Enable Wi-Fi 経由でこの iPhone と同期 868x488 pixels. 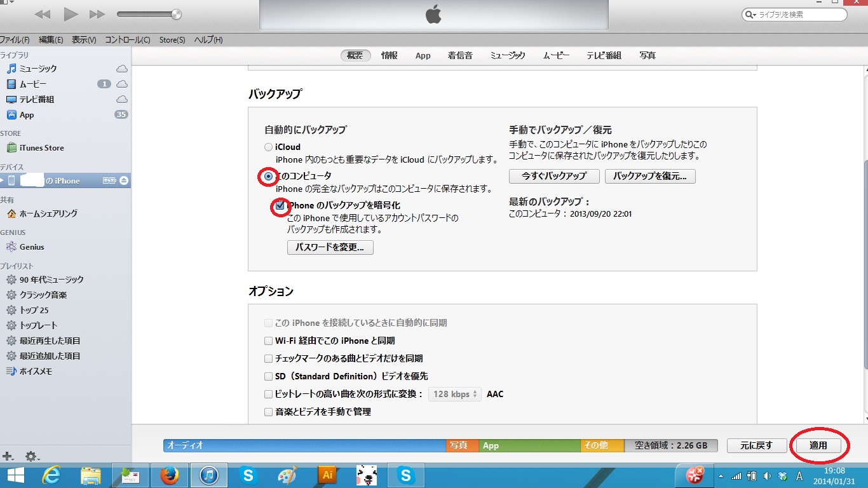coord(268,341)
